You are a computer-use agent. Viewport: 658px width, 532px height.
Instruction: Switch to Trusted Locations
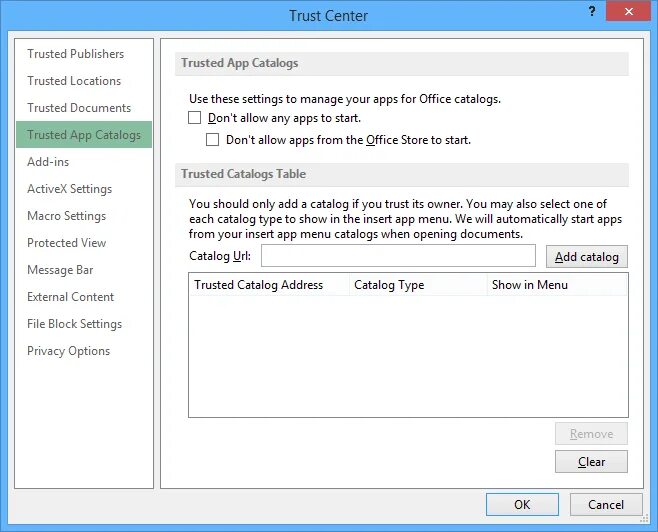coord(74,81)
